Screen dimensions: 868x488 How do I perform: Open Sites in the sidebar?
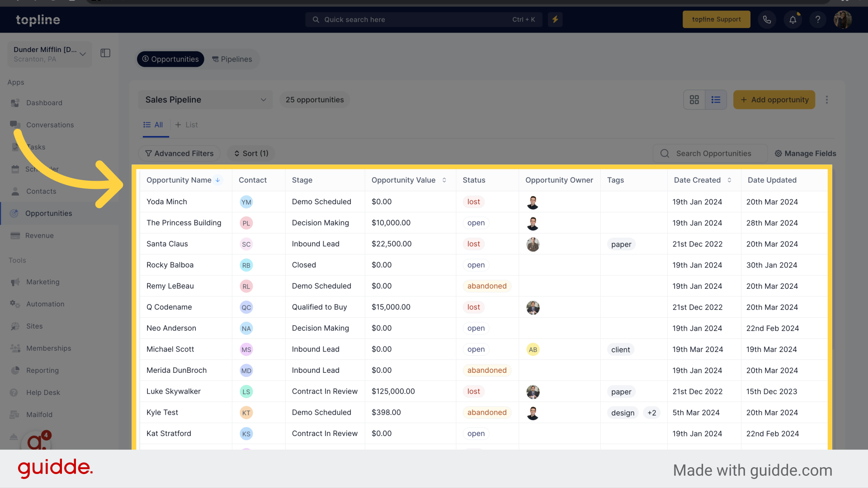coord(34,326)
